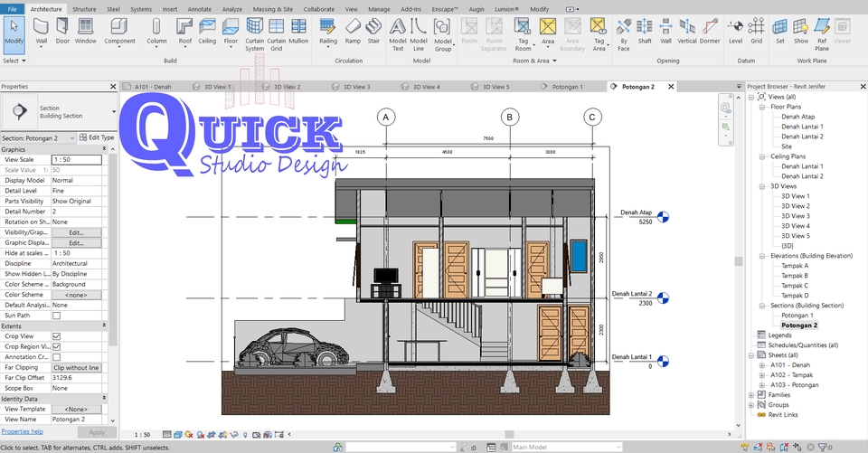The width and height of the screenshot is (868, 453).
Task: Select the Dormer opening tool
Action: (x=710, y=31)
